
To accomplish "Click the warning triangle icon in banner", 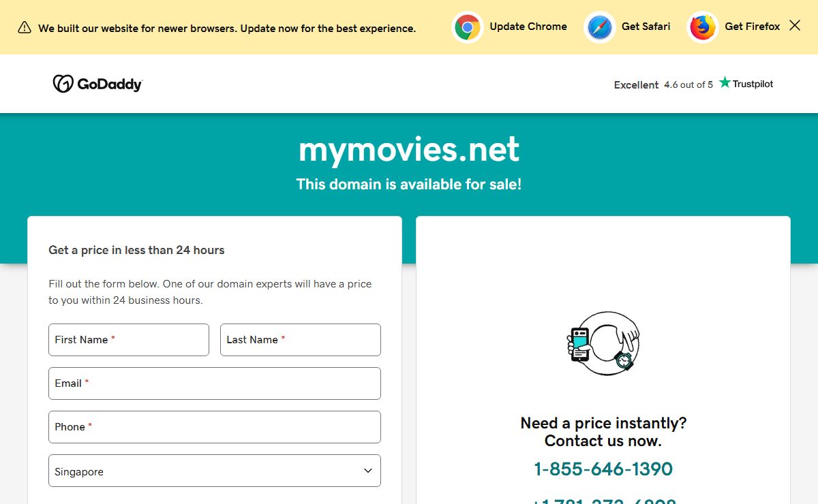I will pos(25,27).
